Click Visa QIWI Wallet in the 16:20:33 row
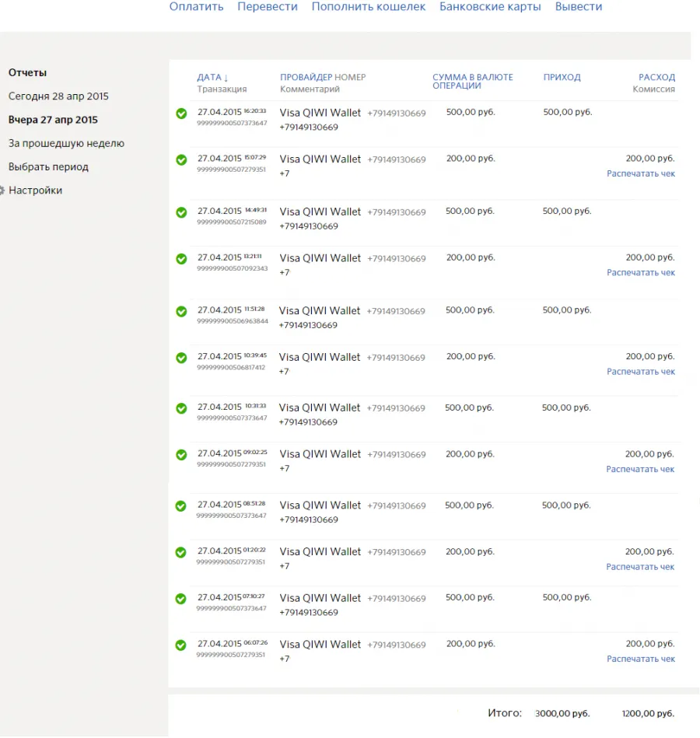Viewport: 700px width, 738px height. (x=320, y=113)
